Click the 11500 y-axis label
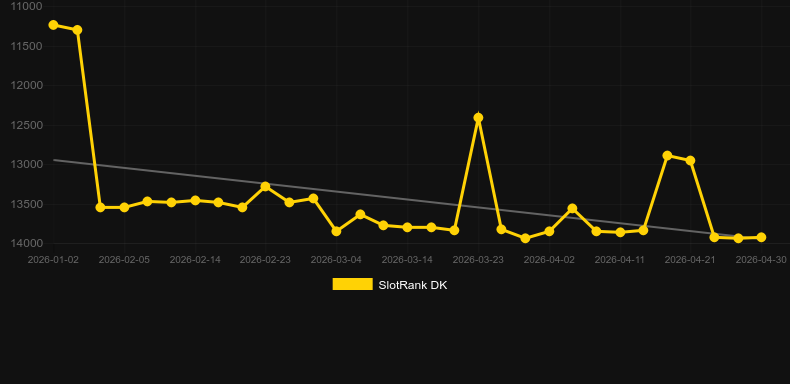790x384 pixels. pos(26,46)
